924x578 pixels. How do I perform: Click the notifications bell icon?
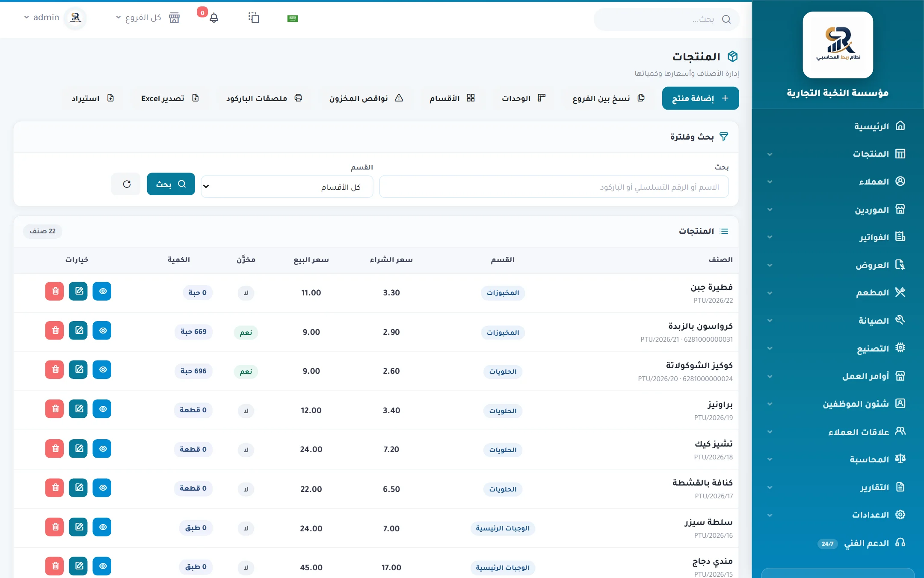click(x=214, y=18)
